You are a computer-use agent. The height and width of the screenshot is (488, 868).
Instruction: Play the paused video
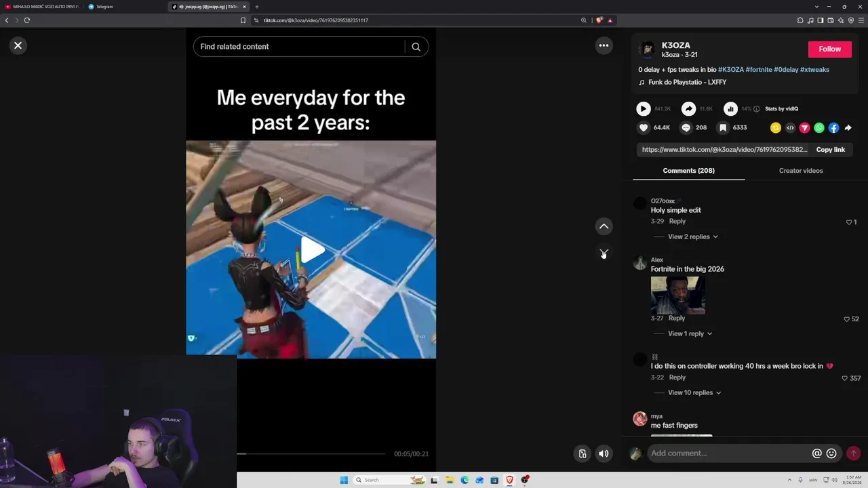[x=311, y=250]
